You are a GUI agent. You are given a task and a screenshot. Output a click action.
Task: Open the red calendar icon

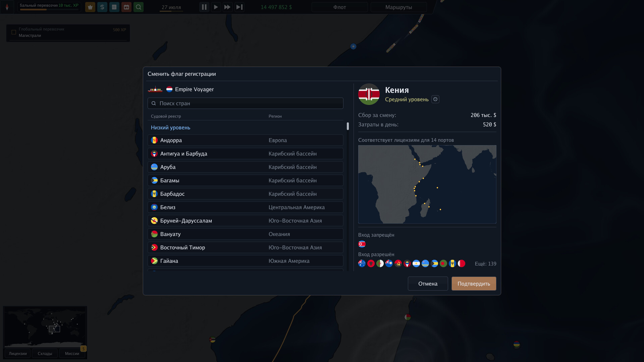126,7
